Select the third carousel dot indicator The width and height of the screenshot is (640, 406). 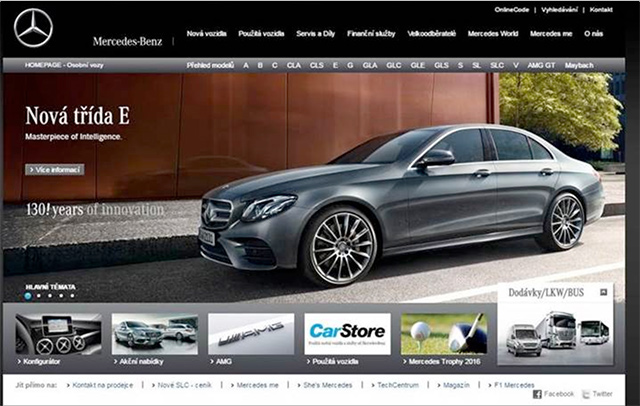(x=50, y=296)
